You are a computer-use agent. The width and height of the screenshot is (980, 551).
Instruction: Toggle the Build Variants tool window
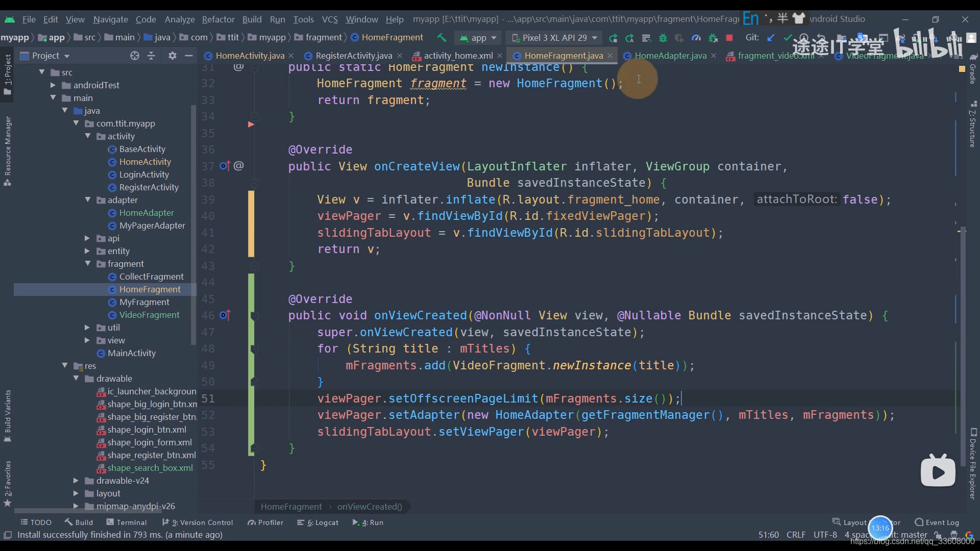[8, 416]
